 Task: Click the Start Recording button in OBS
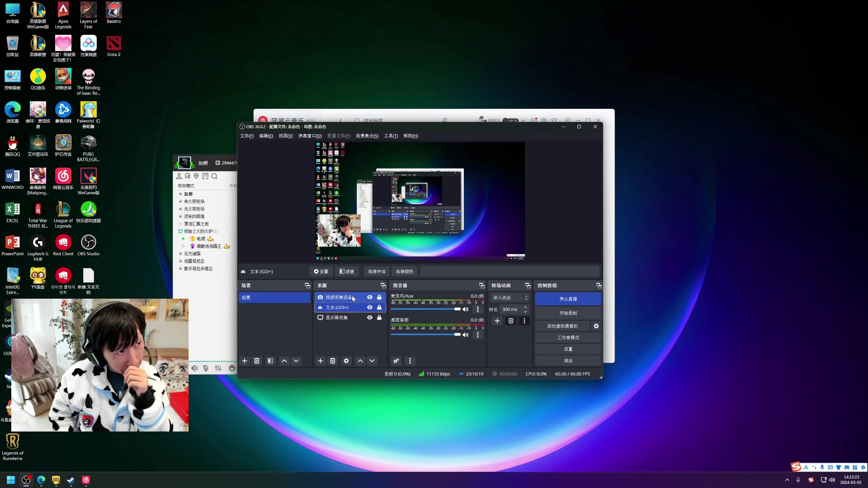click(x=567, y=313)
